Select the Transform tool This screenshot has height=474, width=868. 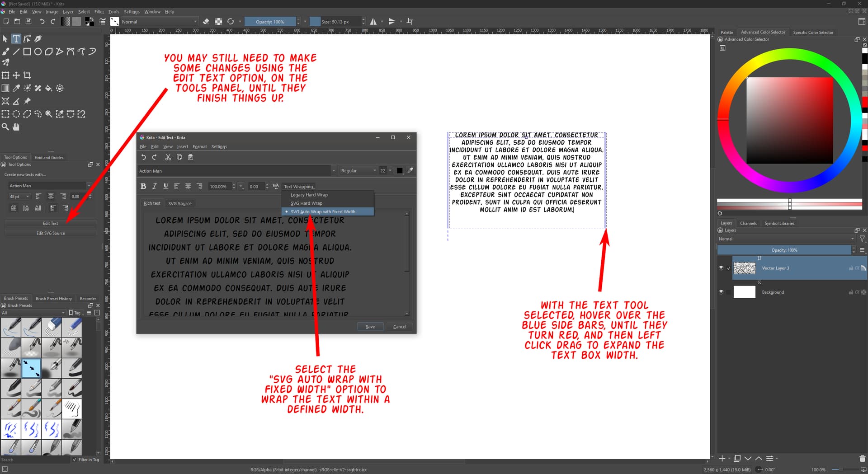[5, 75]
